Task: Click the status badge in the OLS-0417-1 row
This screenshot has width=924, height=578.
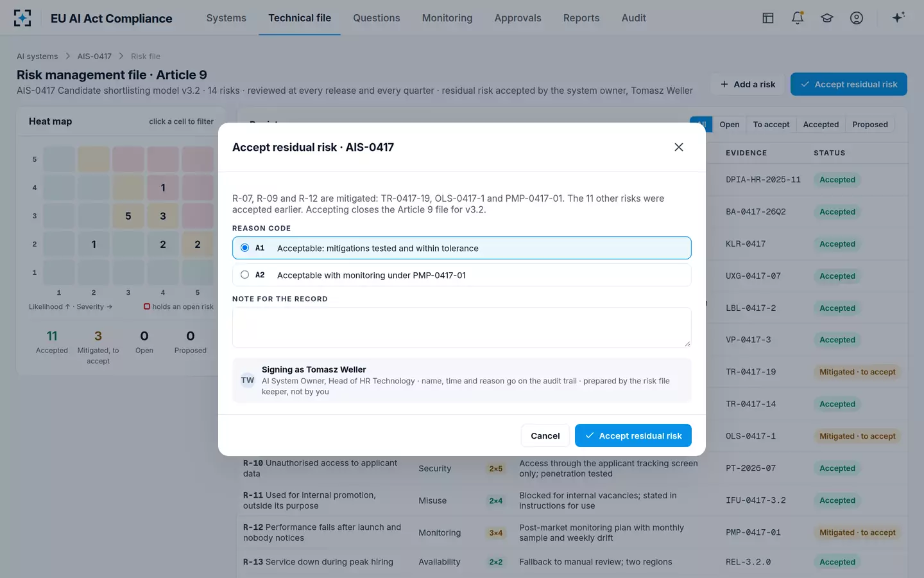Action: click(857, 436)
